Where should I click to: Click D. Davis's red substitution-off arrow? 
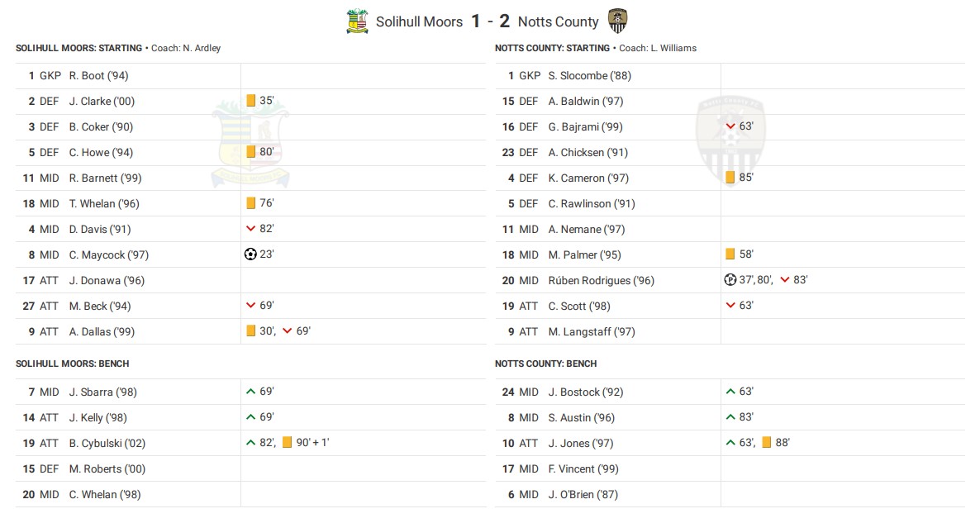[x=250, y=229]
